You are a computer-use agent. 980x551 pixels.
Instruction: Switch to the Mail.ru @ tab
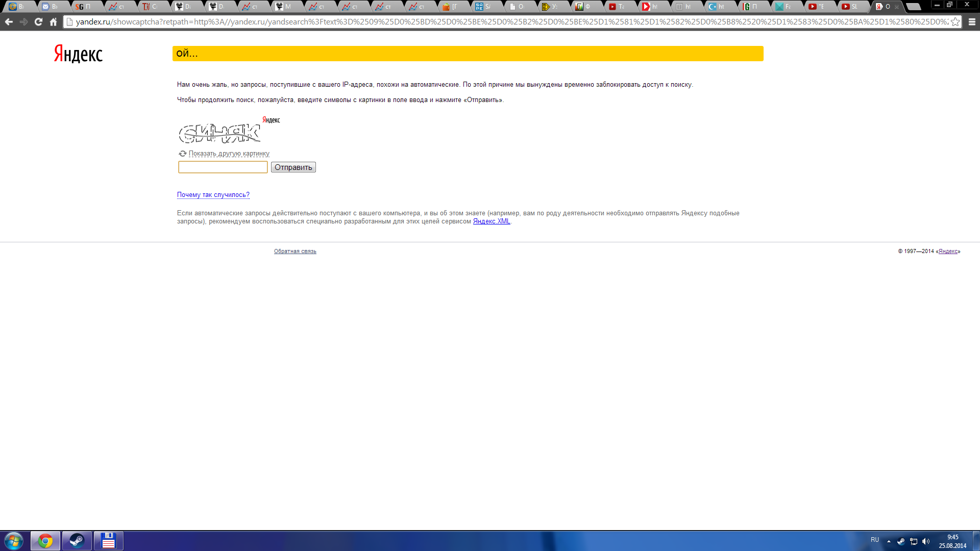click(x=17, y=7)
